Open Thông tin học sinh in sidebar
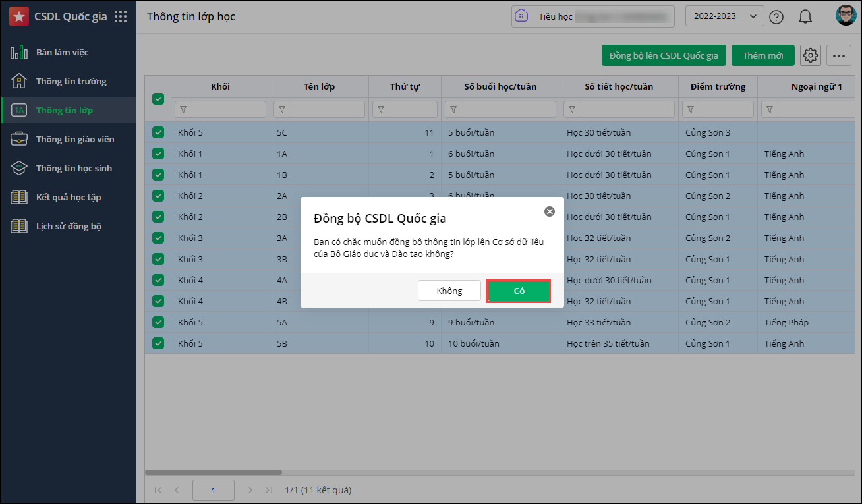The height and width of the screenshot is (504, 862). 69,168
